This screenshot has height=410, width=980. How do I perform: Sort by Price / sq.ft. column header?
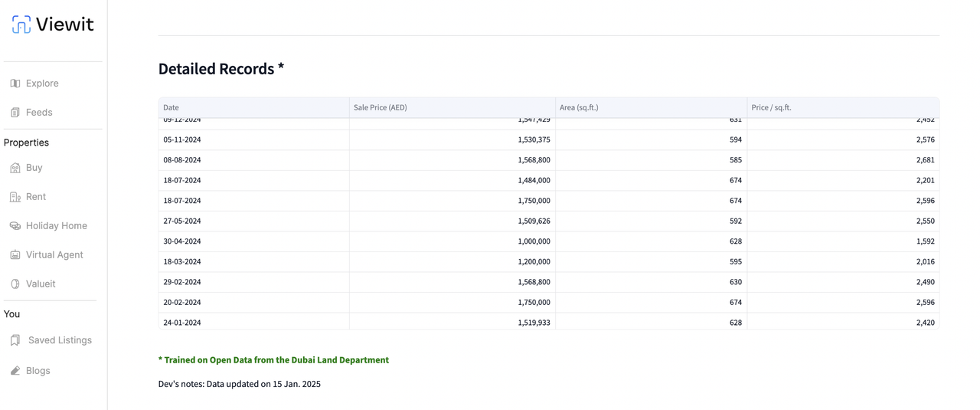pos(771,108)
